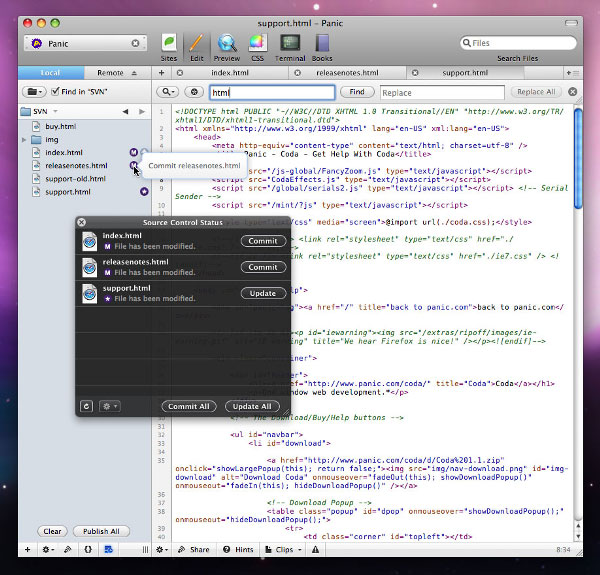Select the support.html tab
This screenshot has width=600, height=575.
[465, 73]
